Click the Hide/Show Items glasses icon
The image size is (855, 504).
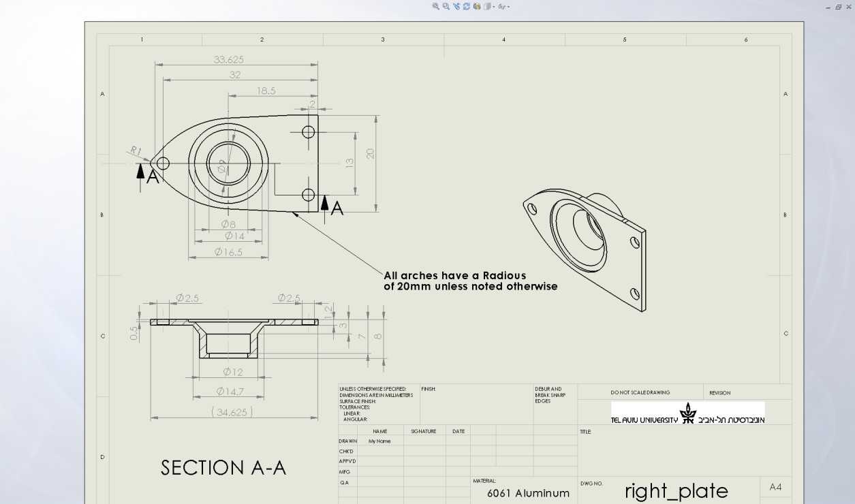[501, 7]
